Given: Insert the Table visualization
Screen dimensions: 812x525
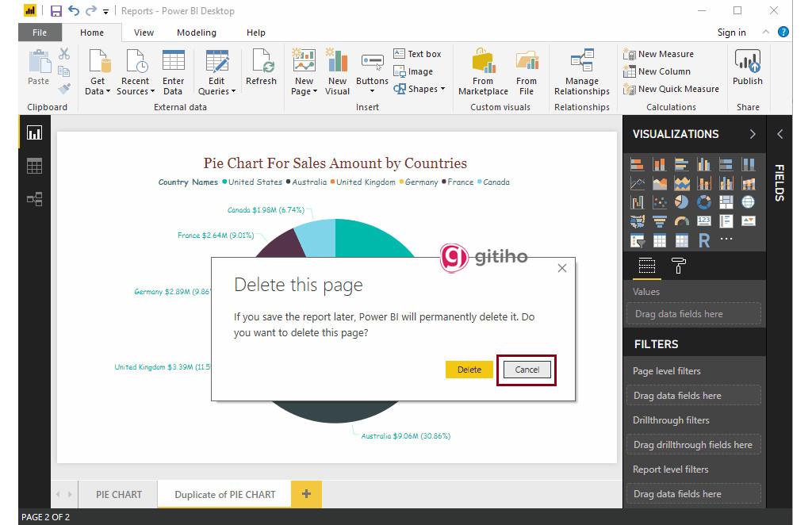Looking at the screenshot, I should point(659,240).
